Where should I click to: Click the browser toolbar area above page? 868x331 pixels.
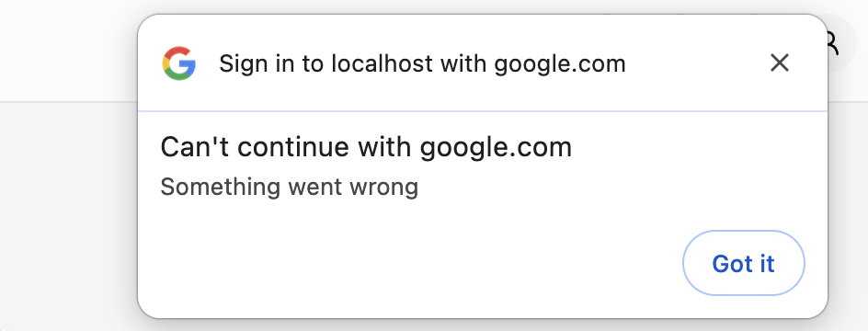point(66,50)
